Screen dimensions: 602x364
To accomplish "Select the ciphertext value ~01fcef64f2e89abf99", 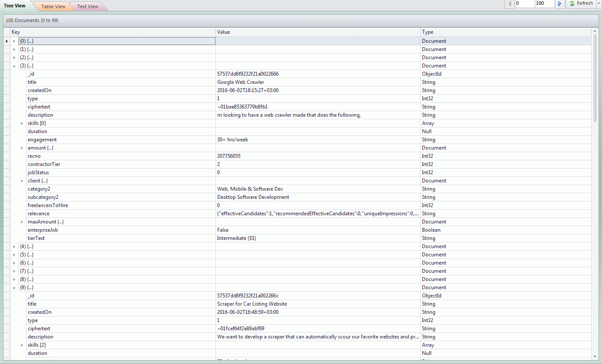I will pos(241,329).
